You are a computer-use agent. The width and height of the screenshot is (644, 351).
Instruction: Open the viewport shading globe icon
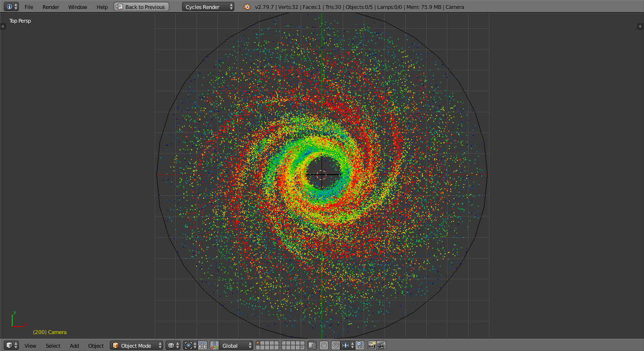click(x=172, y=345)
